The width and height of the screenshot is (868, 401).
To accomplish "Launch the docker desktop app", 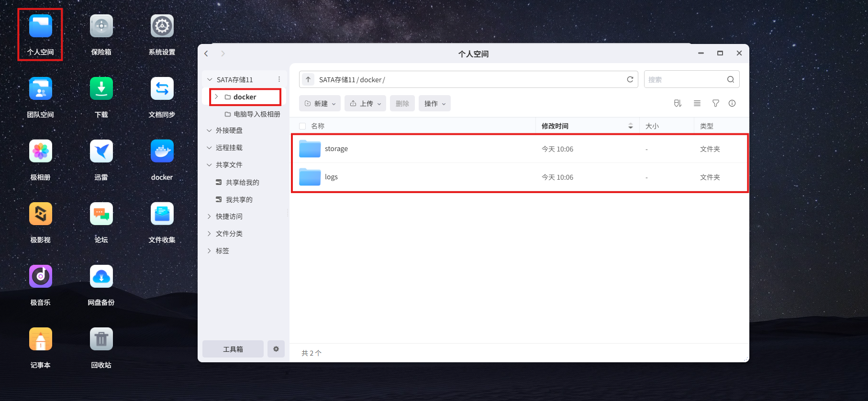I will [162, 152].
